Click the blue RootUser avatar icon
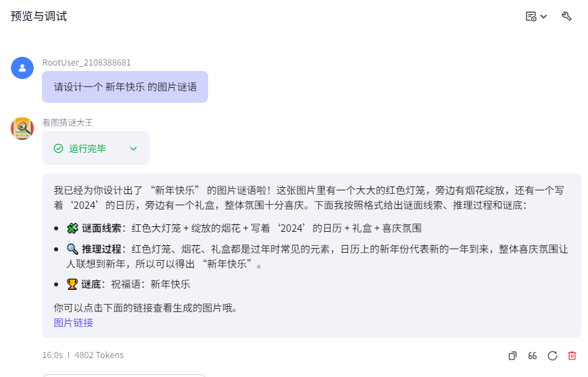Screen dimensions: 588x377 pos(22,68)
